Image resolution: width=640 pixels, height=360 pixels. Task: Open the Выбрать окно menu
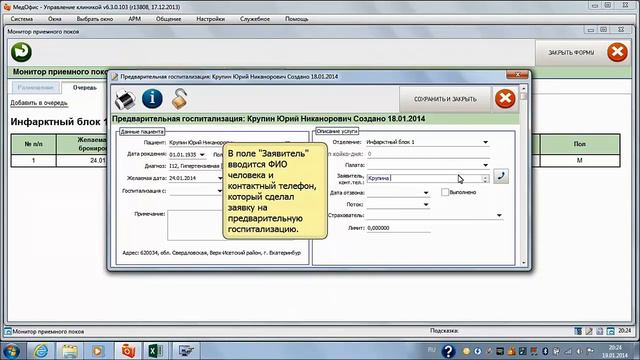95,19
